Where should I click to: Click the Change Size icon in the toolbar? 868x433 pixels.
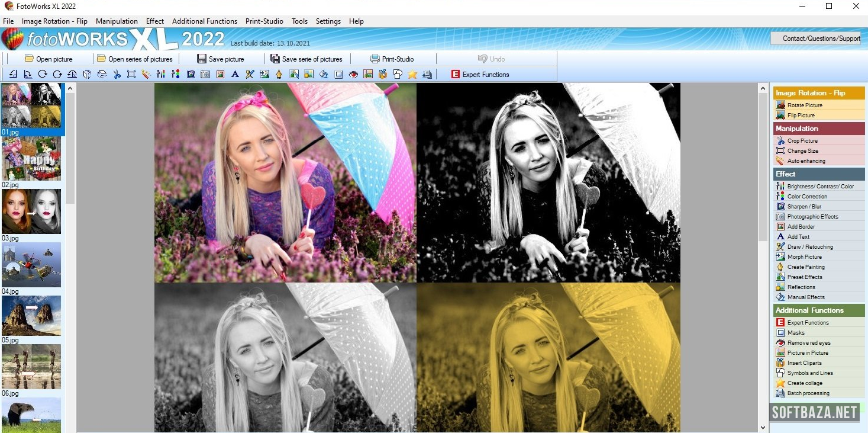tap(131, 75)
